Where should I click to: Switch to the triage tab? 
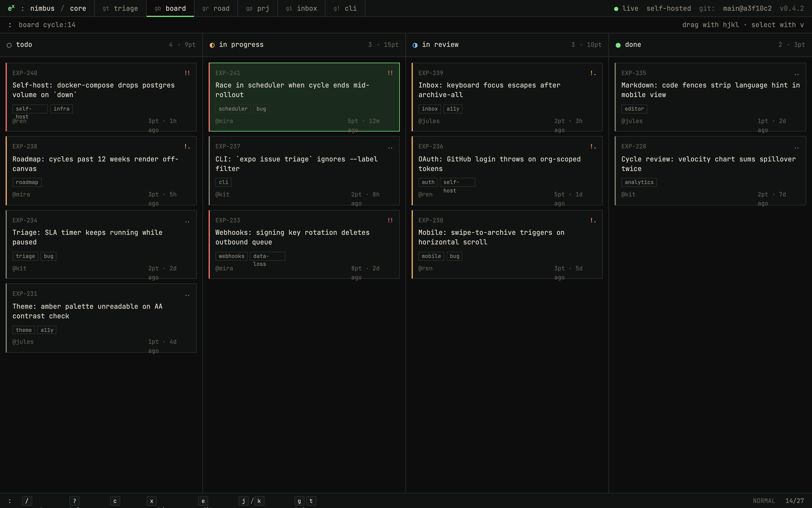click(120, 8)
